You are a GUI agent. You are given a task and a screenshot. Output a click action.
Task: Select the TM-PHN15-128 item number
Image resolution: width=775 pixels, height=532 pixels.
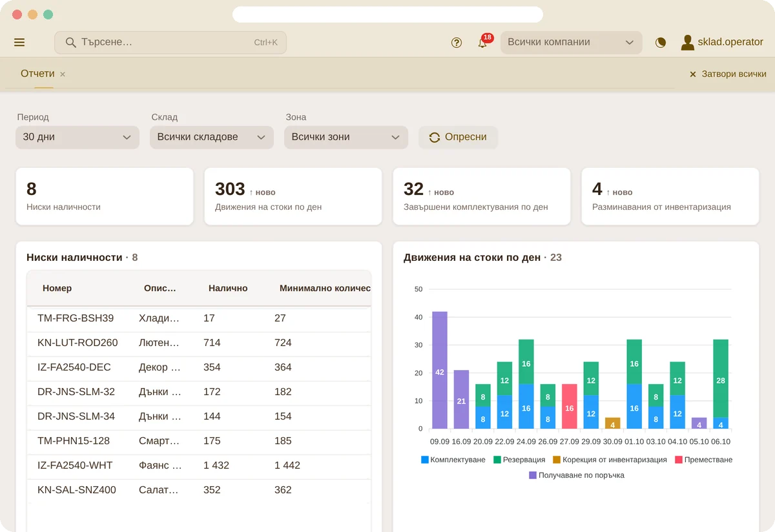(x=74, y=441)
